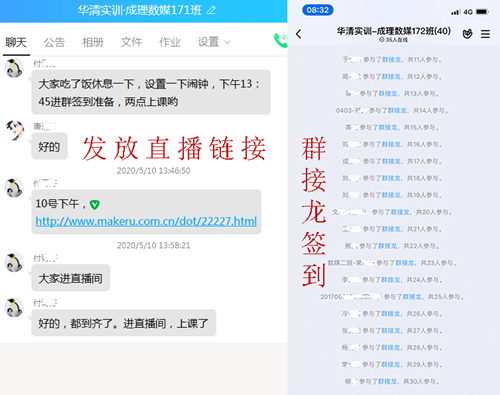Tap the back arrow in the mobile chat header
500x395 pixels.
[298, 34]
